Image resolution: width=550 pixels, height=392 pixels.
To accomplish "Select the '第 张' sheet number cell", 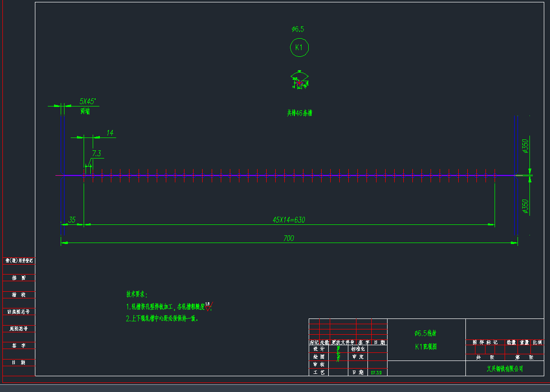I will click(524, 357).
